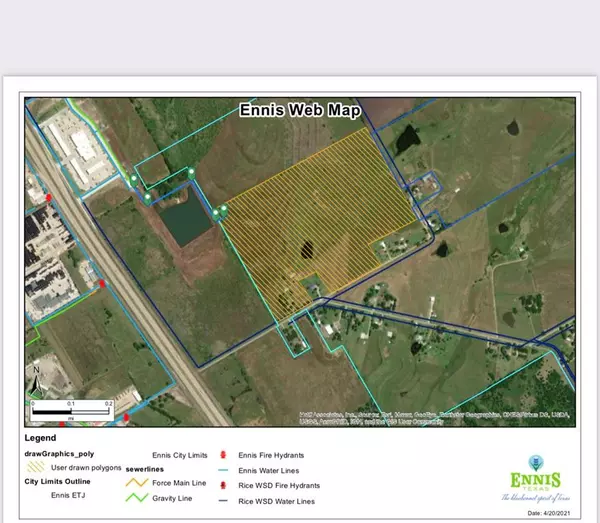Click the map scale bar

pyautogui.click(x=72, y=410)
